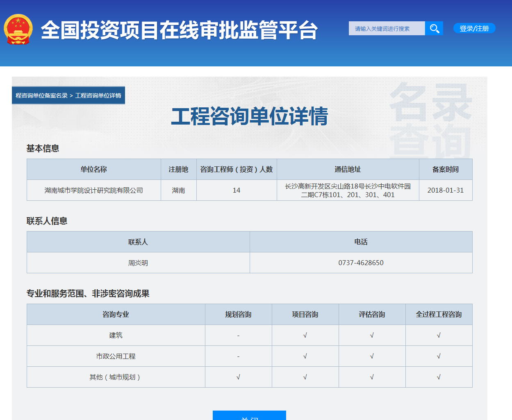
Task: Click company name 湖南城市学院设计研究院有限公司
Action: (94, 191)
